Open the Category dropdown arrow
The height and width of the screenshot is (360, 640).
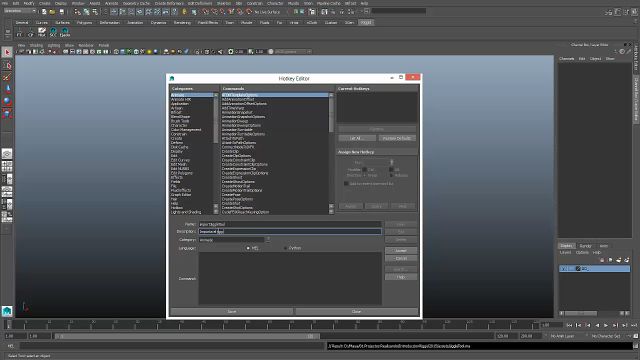point(268,240)
